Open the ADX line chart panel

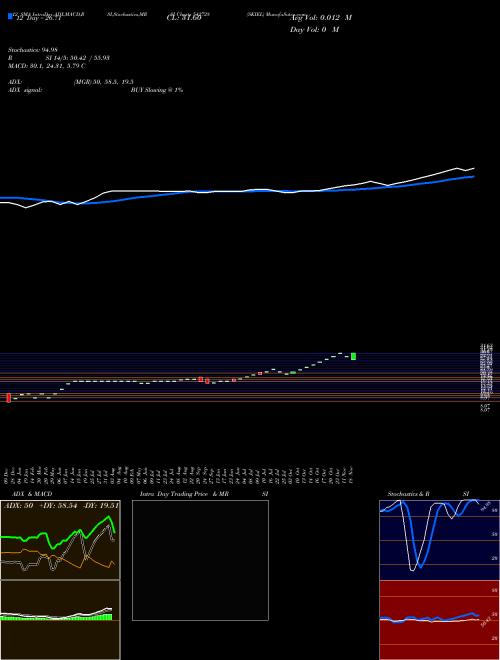60,540
